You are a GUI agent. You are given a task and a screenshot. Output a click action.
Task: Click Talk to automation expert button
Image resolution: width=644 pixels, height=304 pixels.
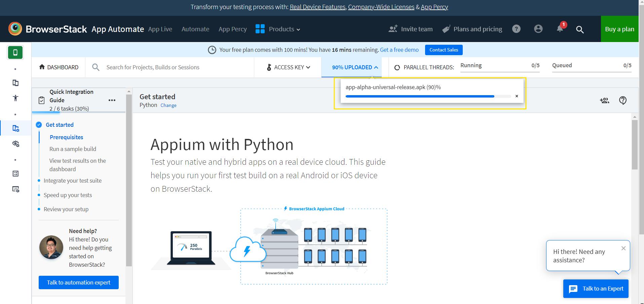point(79,282)
